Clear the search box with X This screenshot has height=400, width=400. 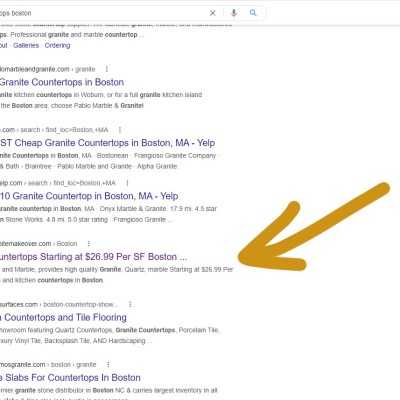point(213,13)
